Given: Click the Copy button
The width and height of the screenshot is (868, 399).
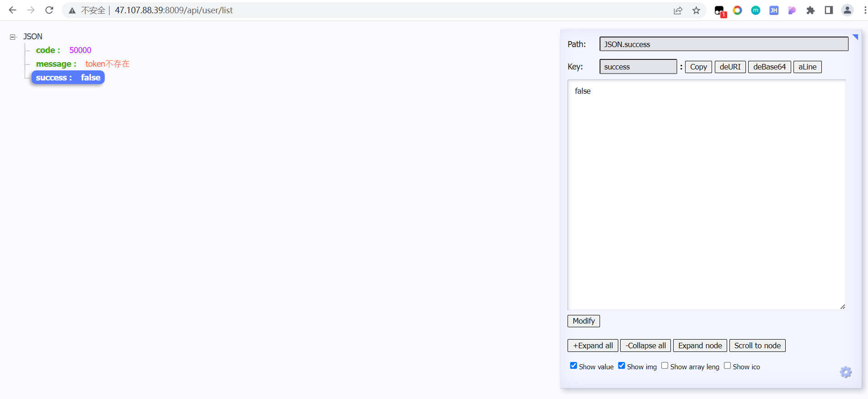Looking at the screenshot, I should pos(698,67).
